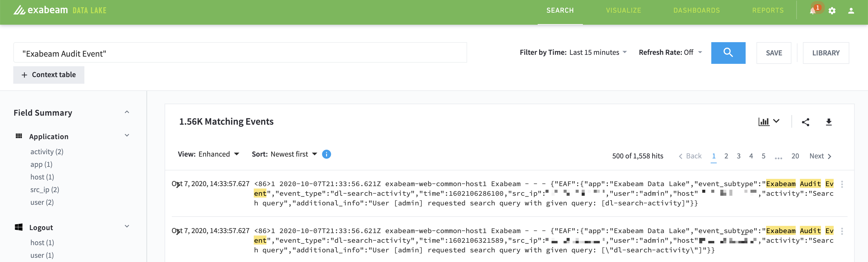This screenshot has width=868, height=262.
Task: Select host (1) under Logout
Action: (42, 242)
